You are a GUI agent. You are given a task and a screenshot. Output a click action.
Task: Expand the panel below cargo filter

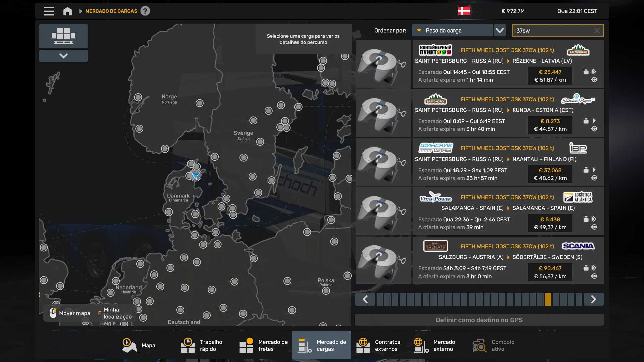click(x=63, y=56)
